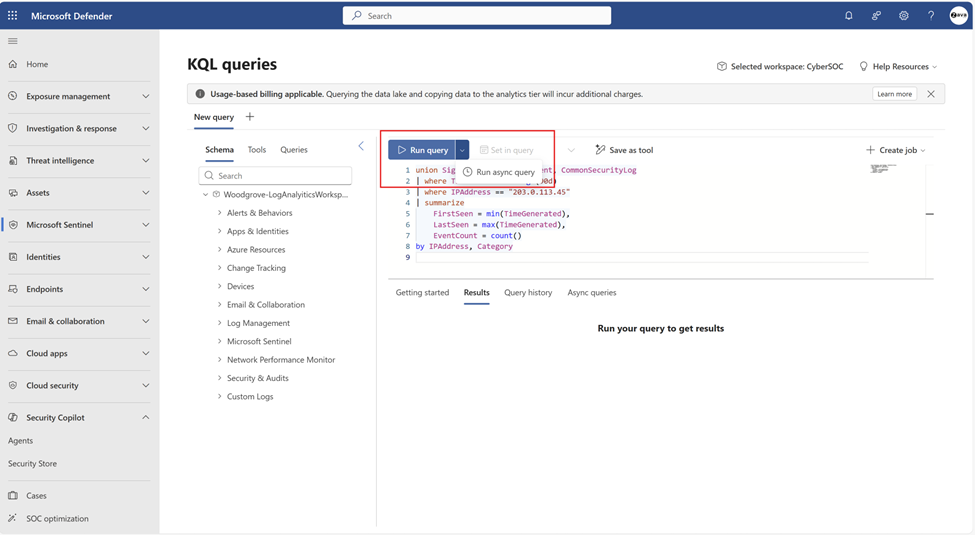Open the Results tab
Screen dimensions: 975x535
click(x=476, y=292)
